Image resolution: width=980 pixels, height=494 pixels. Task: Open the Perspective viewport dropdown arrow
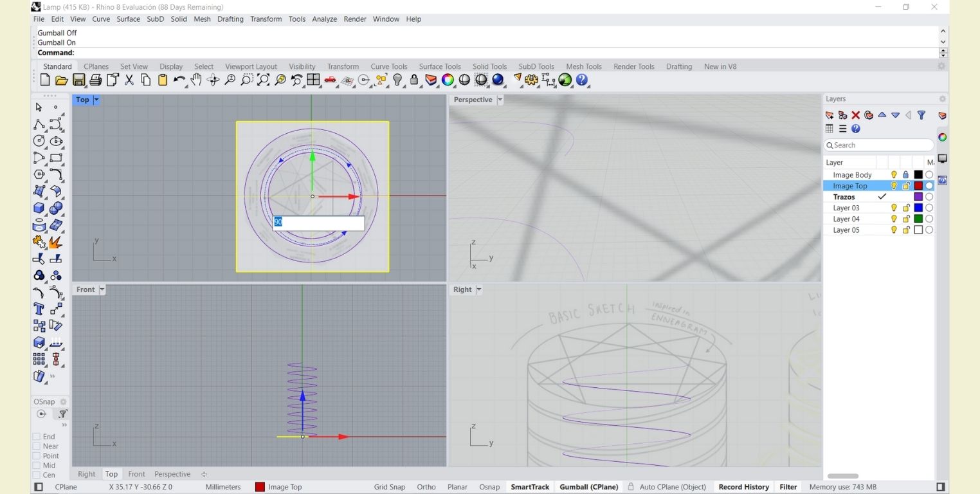coord(500,100)
